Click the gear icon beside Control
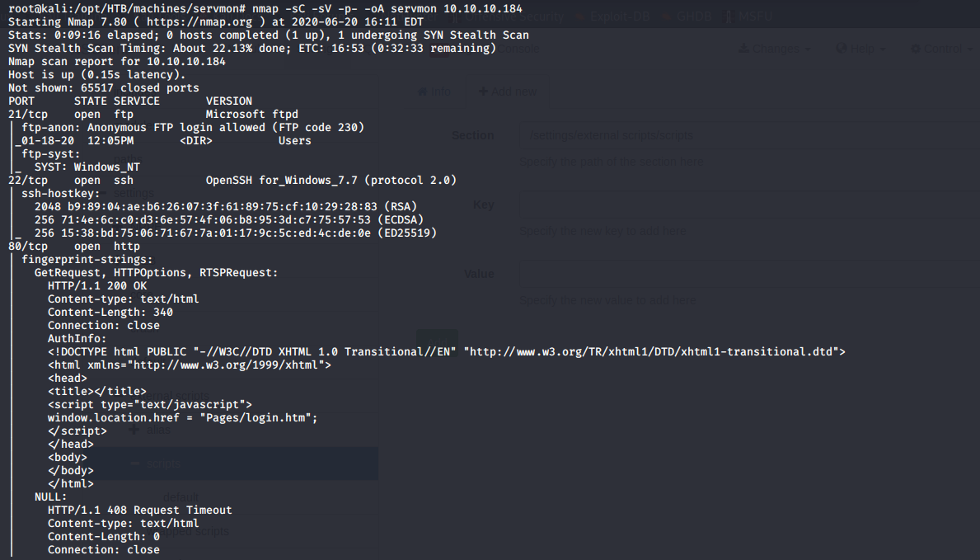Viewport: 980px width, 560px height. pos(916,49)
